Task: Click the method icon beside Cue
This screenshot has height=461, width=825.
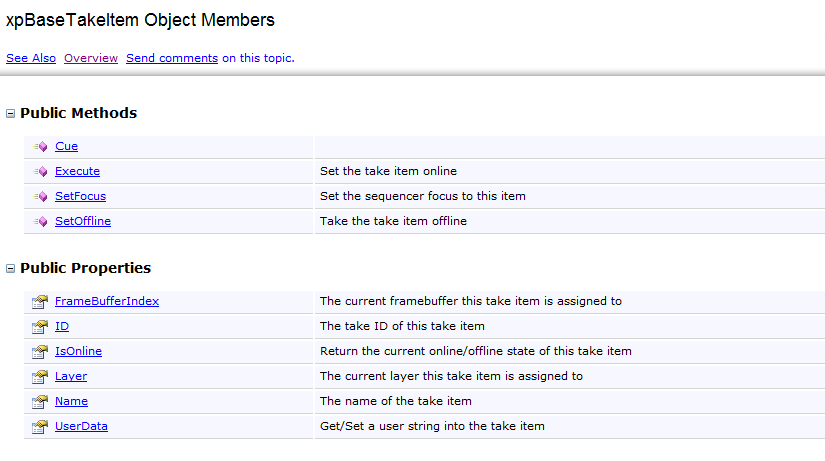Action: pyautogui.click(x=40, y=147)
